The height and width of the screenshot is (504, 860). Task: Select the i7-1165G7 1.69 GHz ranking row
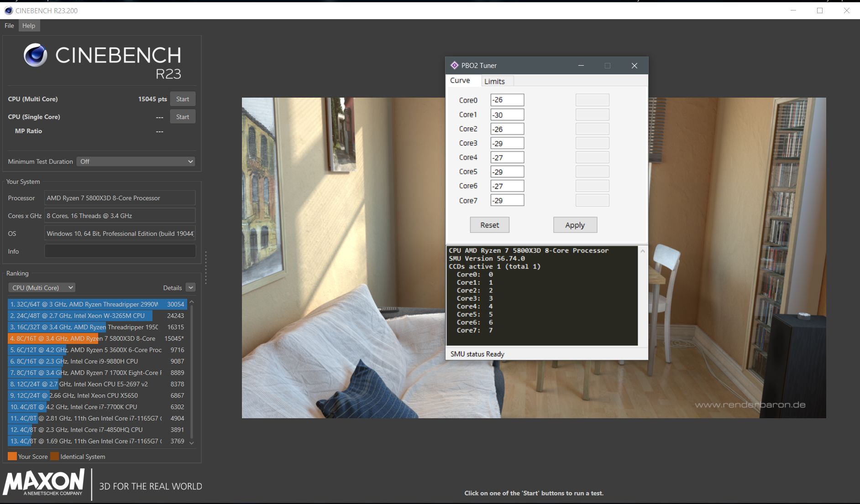97,441
